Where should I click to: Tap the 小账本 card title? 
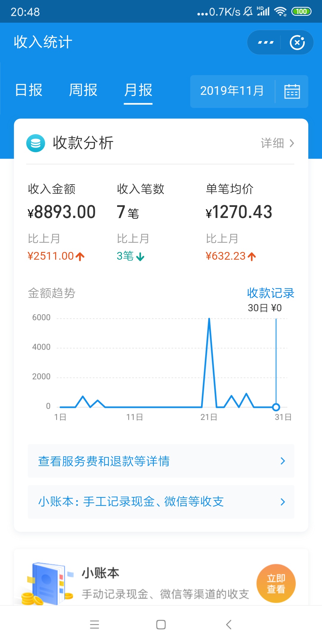coord(100,573)
